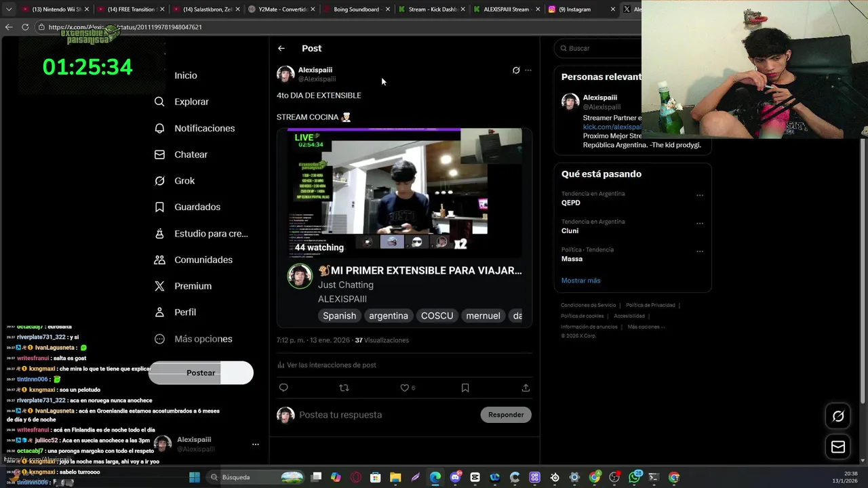Bookmark the post with the bookmark icon
This screenshot has height=488, width=868.
[x=465, y=388]
